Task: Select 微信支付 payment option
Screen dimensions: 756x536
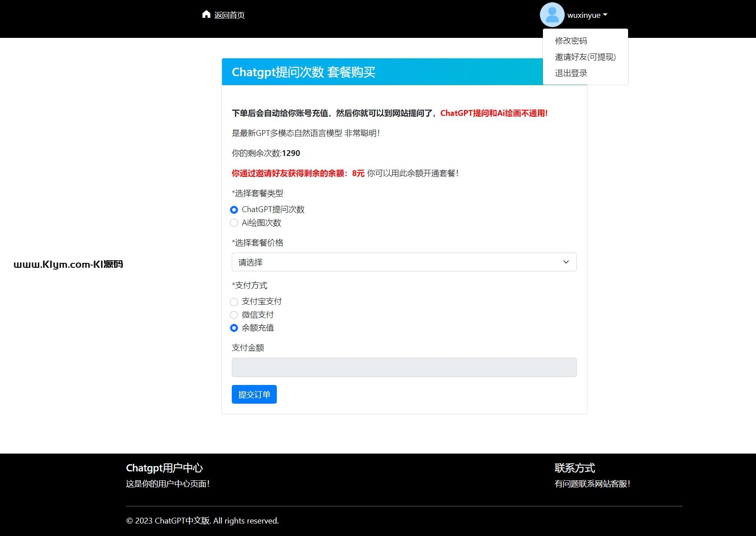Action: coord(234,315)
